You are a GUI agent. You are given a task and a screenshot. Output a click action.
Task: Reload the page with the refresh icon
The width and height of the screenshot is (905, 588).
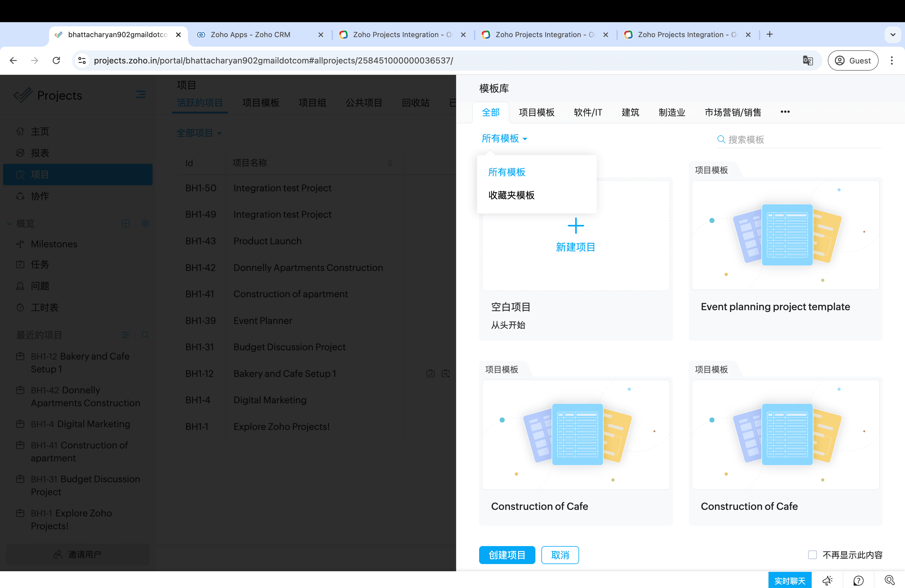point(56,60)
